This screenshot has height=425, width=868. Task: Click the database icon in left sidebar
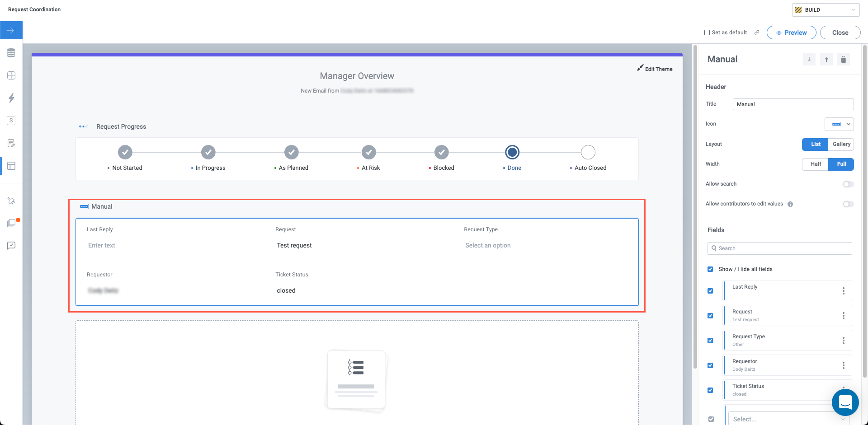(x=11, y=53)
